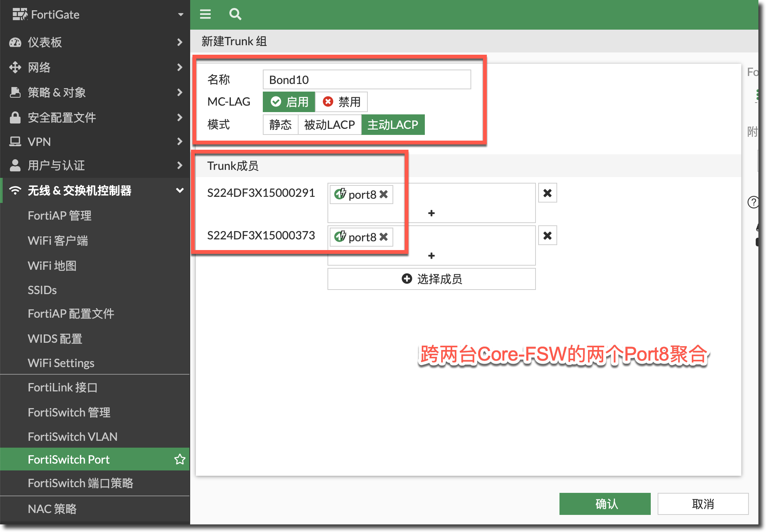Click the 选择成员 button

[x=431, y=279]
